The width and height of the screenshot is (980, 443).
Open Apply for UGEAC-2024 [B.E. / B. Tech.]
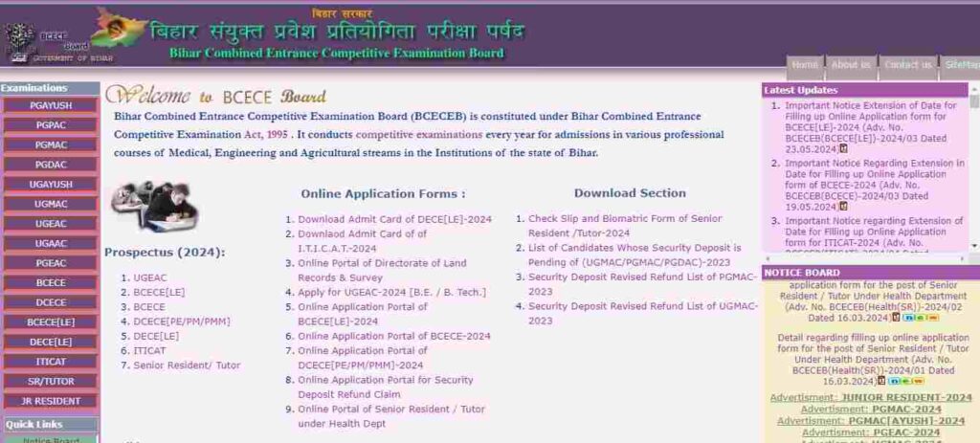pyautogui.click(x=391, y=293)
